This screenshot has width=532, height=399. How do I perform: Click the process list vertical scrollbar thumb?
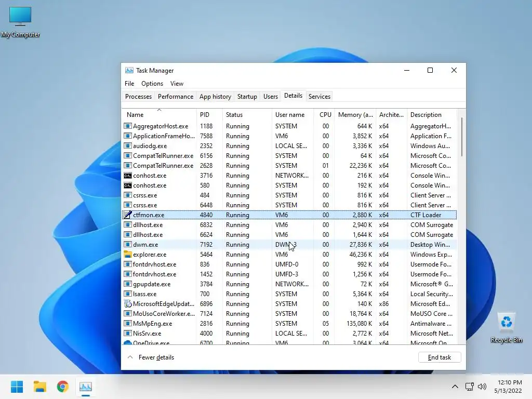pos(461,137)
